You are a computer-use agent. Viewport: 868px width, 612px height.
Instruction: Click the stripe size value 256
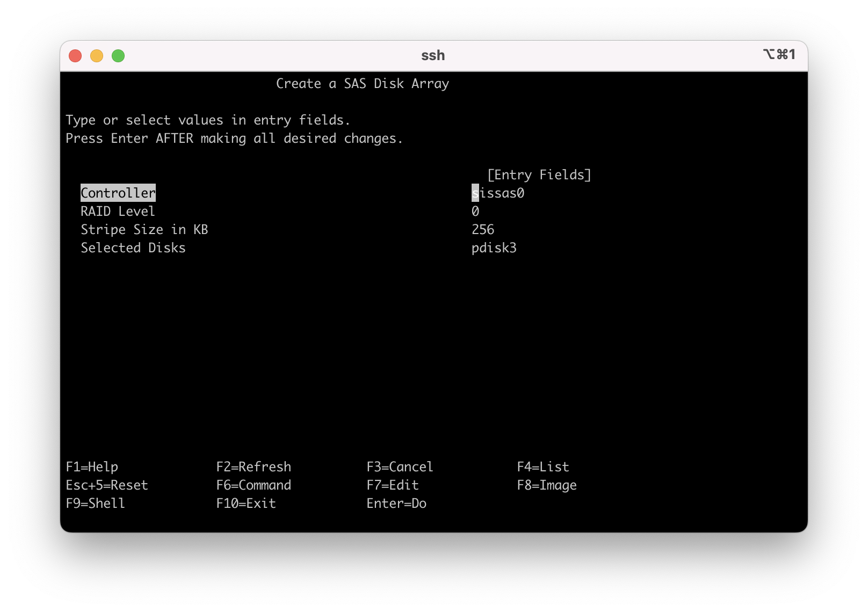[x=483, y=229]
